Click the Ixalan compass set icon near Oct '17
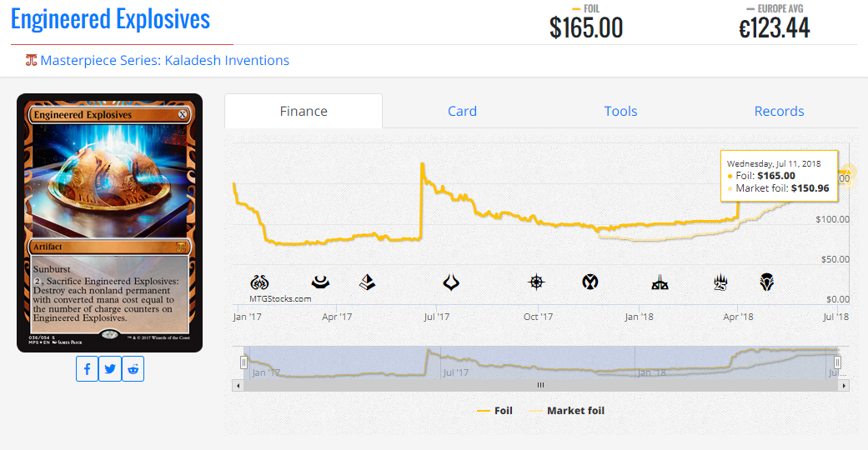Viewport: 868px width, 450px height. [536, 282]
